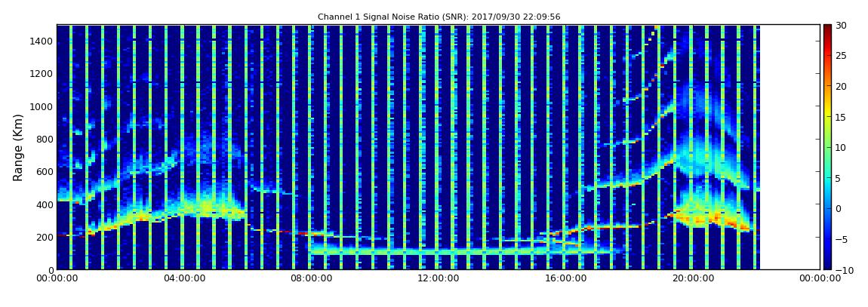Click the 1000 tick label on the range axis
The image size is (868, 307).
pyautogui.click(x=42, y=107)
